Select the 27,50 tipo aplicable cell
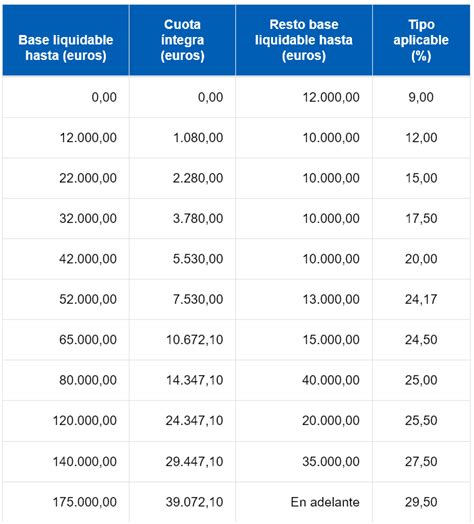Viewport: 474px width, 524px height. (421, 462)
